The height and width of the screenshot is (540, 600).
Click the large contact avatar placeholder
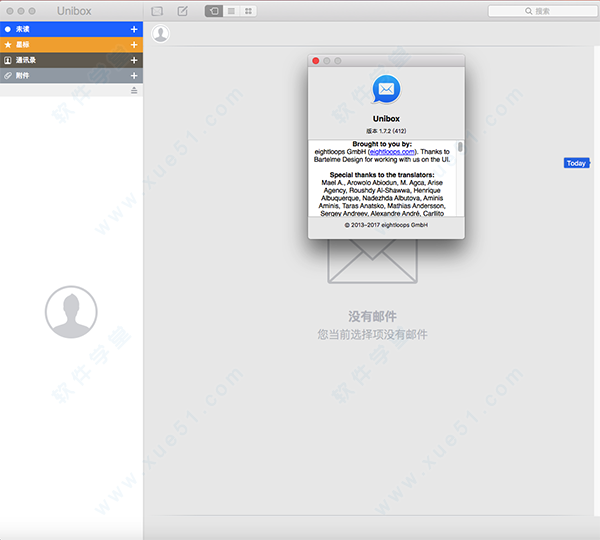point(71,312)
